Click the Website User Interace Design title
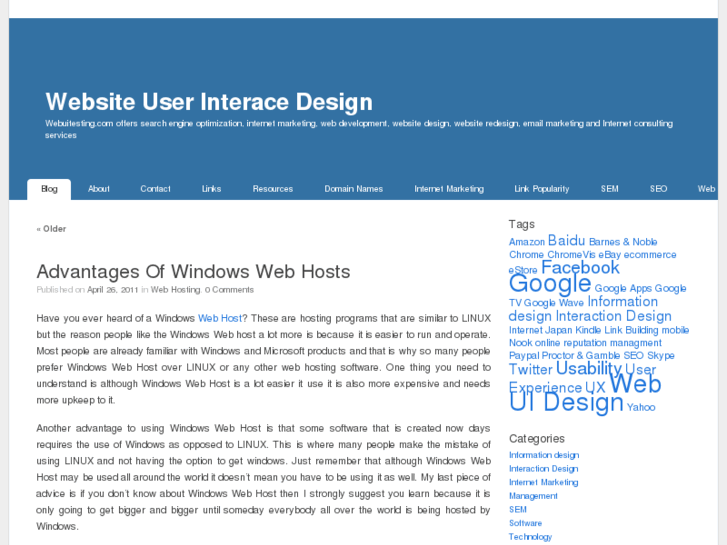The image size is (727, 545). coord(209,102)
